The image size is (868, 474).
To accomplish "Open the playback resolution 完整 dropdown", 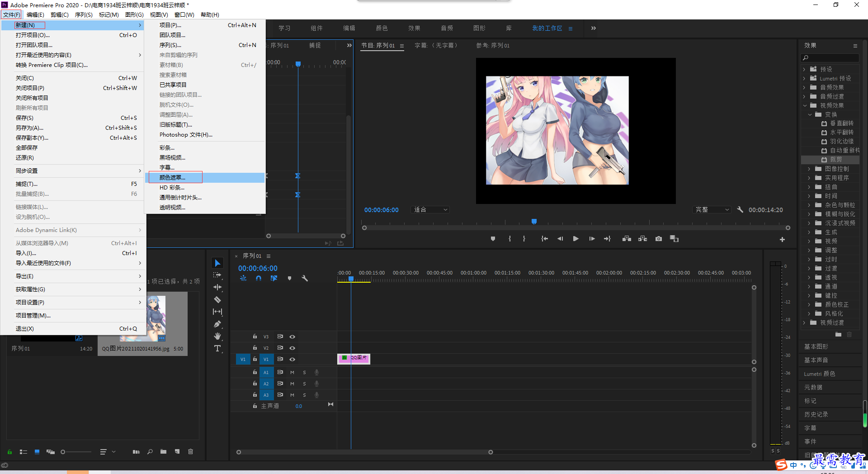I will (x=712, y=209).
